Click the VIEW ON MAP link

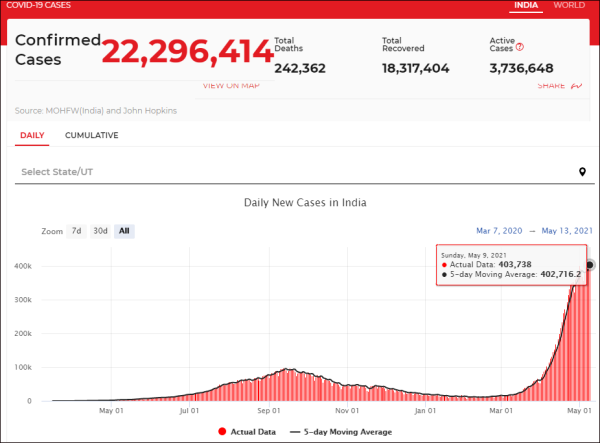(231, 86)
